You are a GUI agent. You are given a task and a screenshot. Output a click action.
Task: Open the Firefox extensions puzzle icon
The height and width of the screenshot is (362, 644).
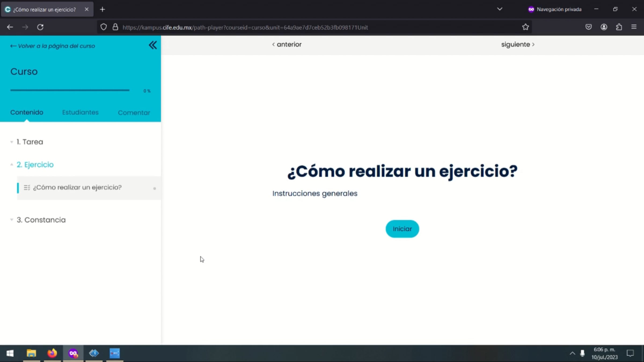pyautogui.click(x=619, y=27)
